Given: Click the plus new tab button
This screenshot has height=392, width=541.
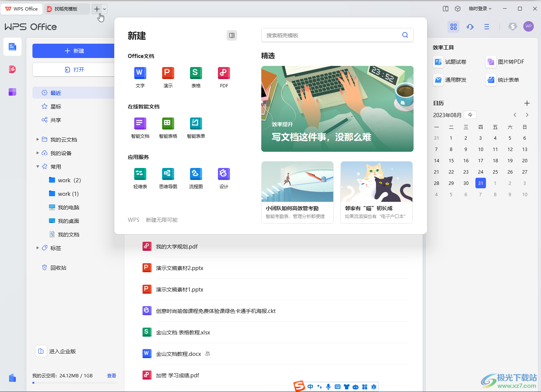Looking at the screenshot, I should (97, 9).
